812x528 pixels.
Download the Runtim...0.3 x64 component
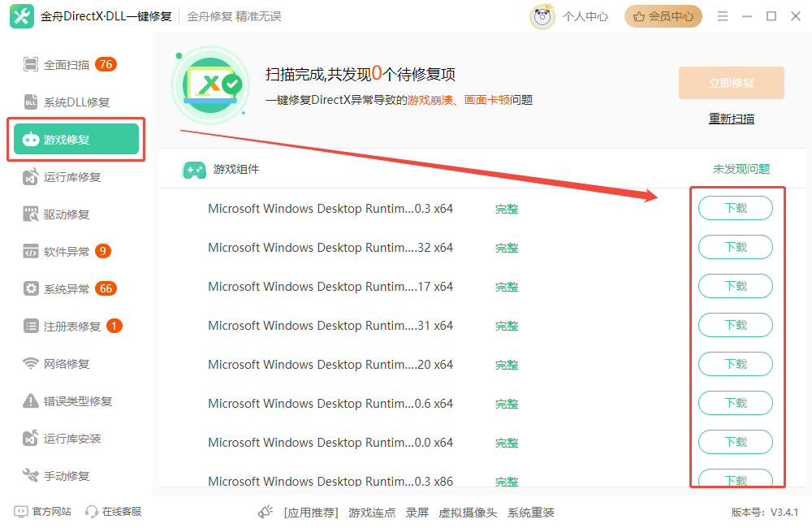click(736, 208)
